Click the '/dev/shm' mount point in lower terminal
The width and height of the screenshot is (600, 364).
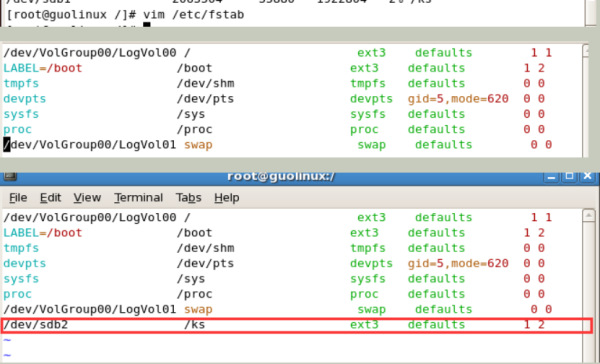(x=205, y=248)
